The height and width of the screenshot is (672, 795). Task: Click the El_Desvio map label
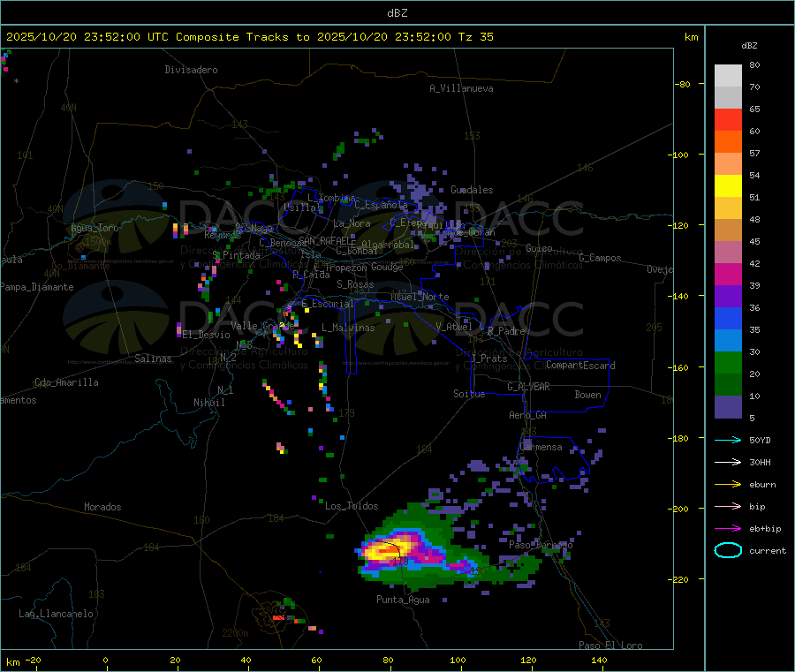[x=206, y=335]
